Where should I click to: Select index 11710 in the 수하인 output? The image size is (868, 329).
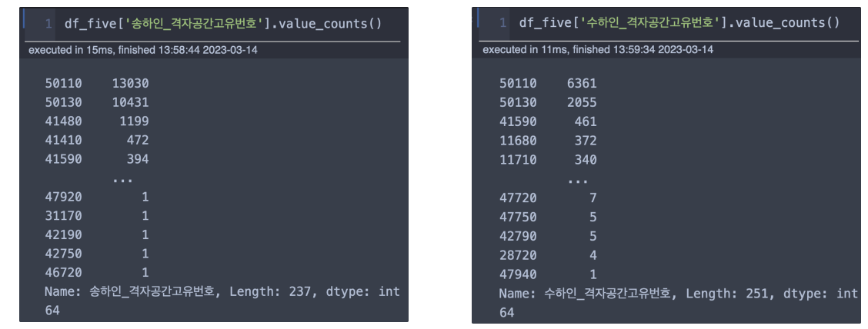coord(518,161)
